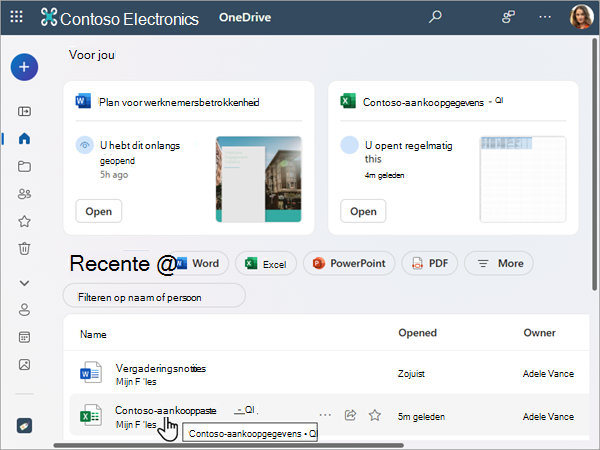Click Open on the Plan card
The height and width of the screenshot is (450, 600).
[99, 211]
